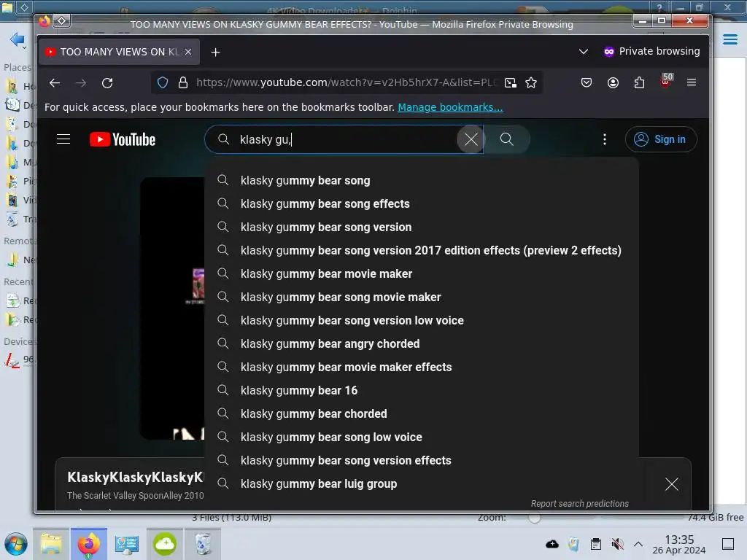Open the file manager from the taskbar
This screenshot has height=560, width=747.
pyautogui.click(x=51, y=544)
